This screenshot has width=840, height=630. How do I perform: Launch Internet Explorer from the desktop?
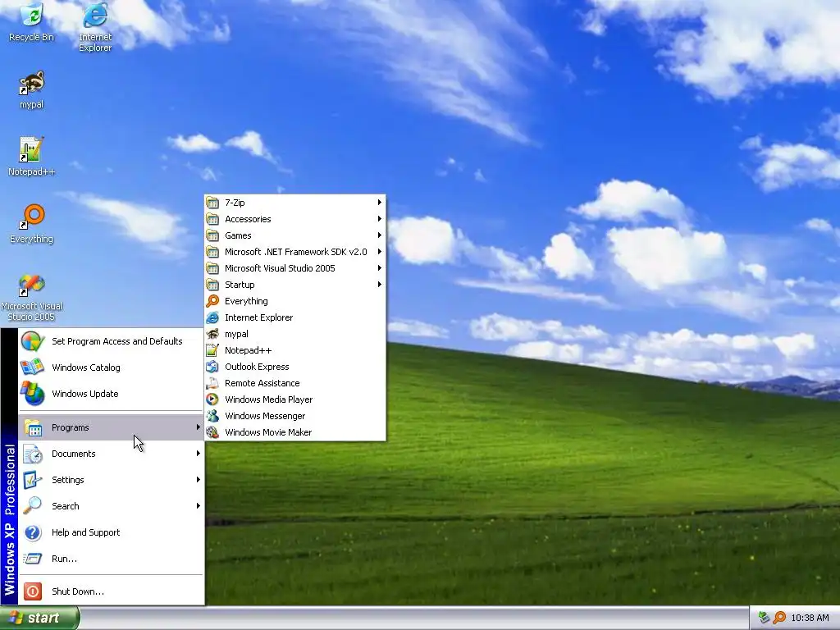click(x=95, y=25)
